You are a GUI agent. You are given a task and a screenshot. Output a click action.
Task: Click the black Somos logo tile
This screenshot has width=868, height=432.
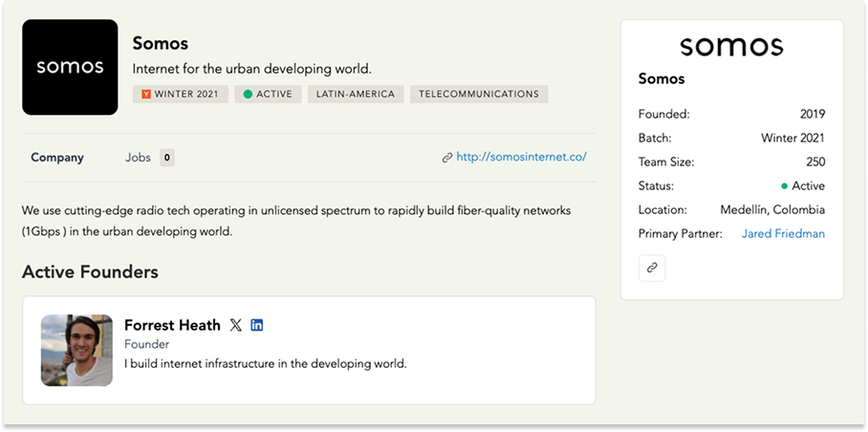coord(71,67)
